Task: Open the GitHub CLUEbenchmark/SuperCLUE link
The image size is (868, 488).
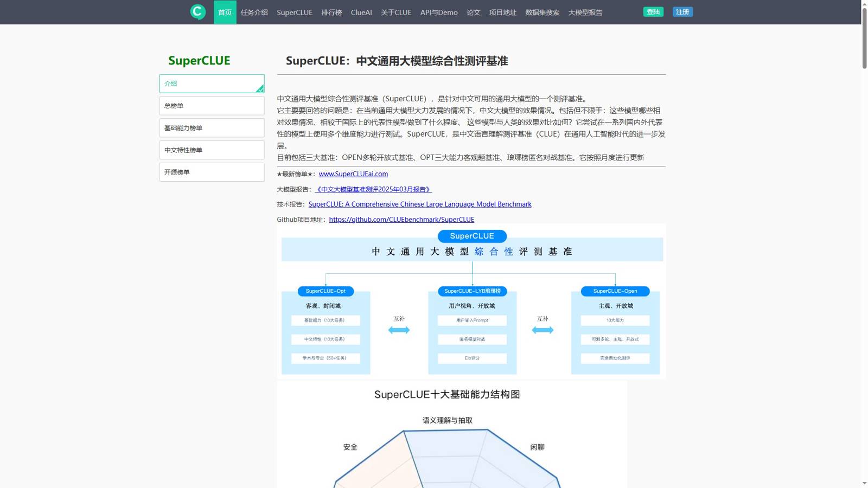Action: [401, 220]
